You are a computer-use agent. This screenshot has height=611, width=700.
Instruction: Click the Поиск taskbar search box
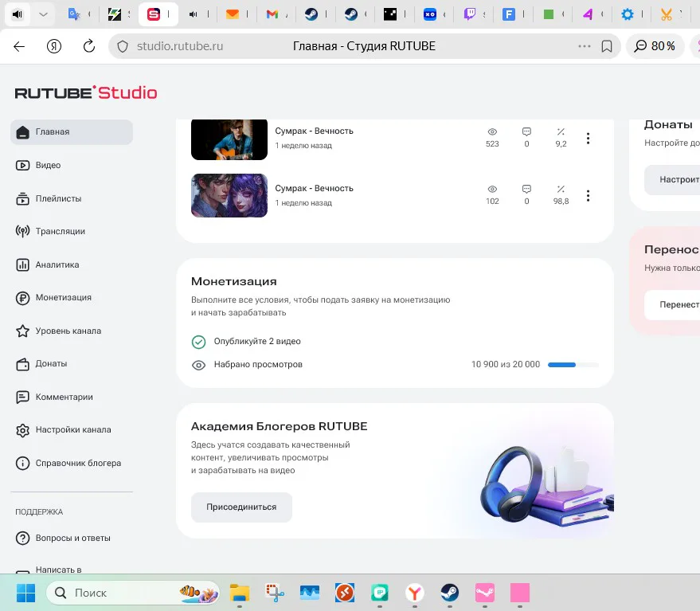tap(133, 593)
